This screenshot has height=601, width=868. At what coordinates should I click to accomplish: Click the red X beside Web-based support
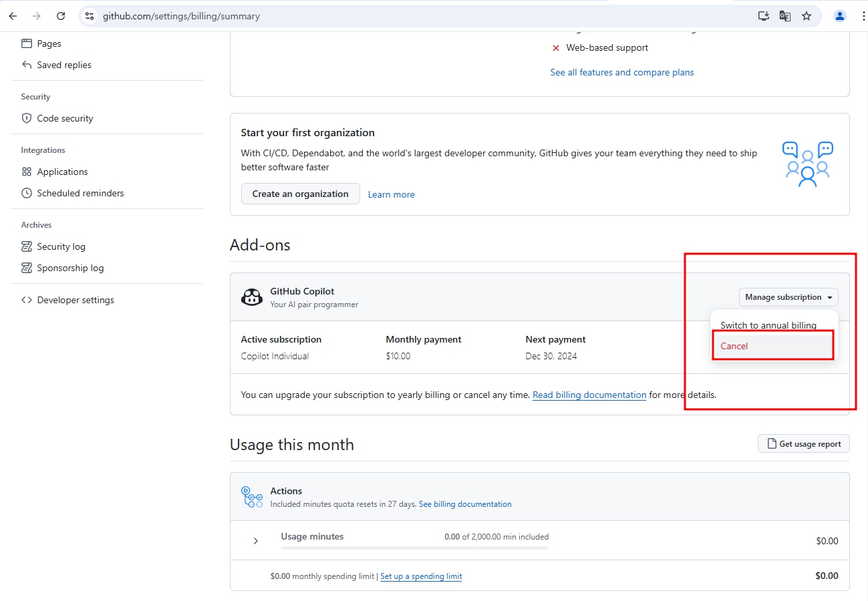click(555, 48)
